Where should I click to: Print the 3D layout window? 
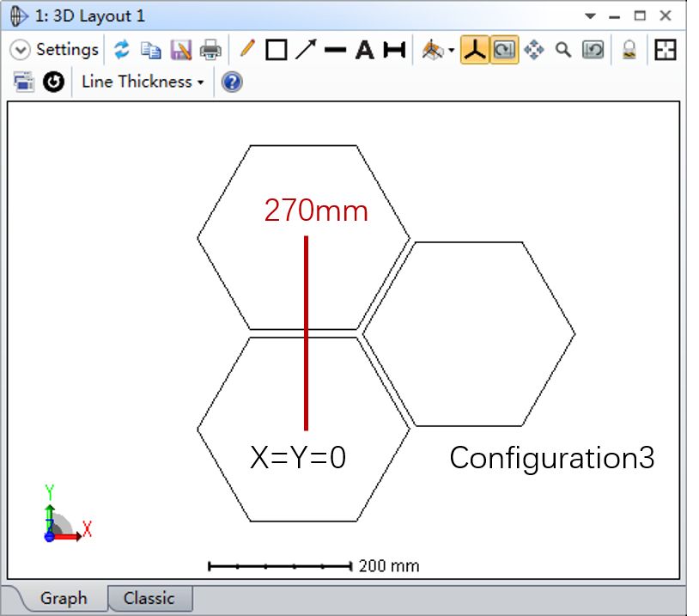(x=210, y=50)
